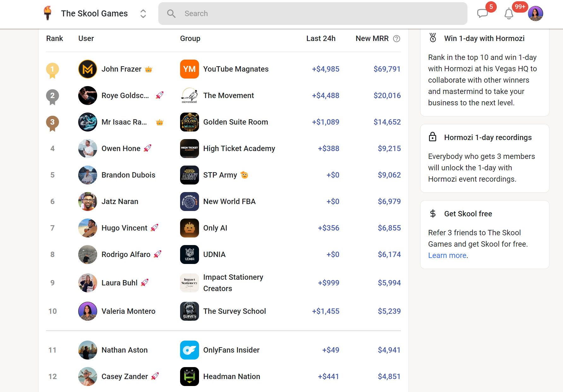Click the +$4,488 value for The Movement
Image resolution: width=563 pixels, height=392 pixels.
(x=325, y=96)
